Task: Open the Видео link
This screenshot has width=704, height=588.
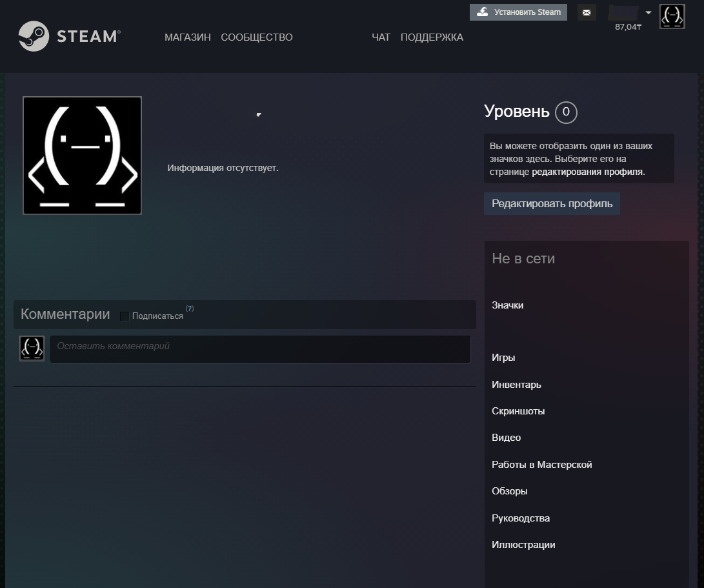Action: 506,438
